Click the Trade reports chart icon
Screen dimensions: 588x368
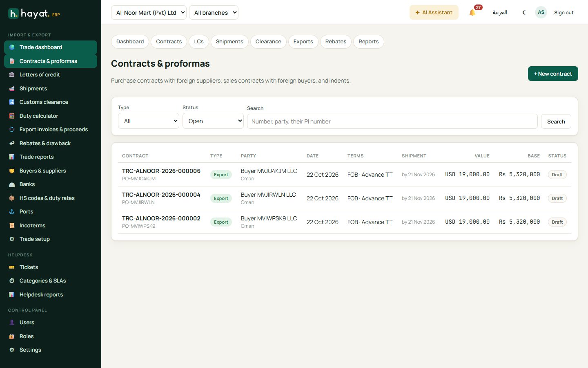point(12,157)
